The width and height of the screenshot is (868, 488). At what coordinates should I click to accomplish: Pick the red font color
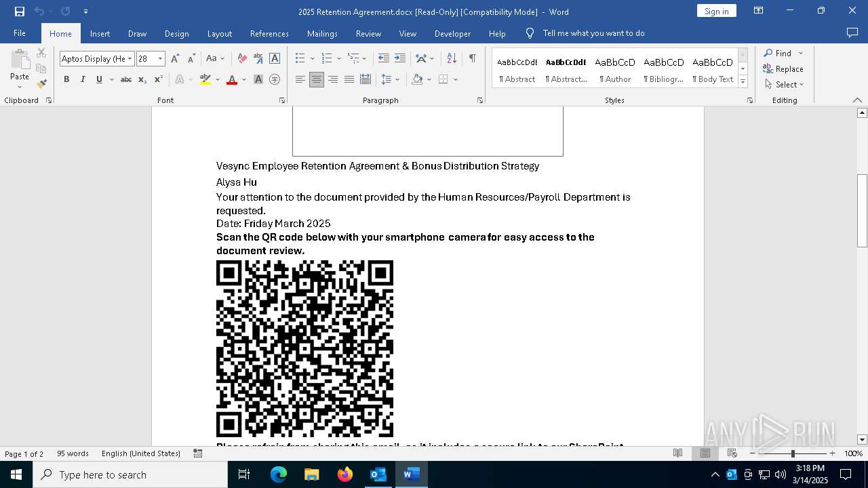click(232, 79)
